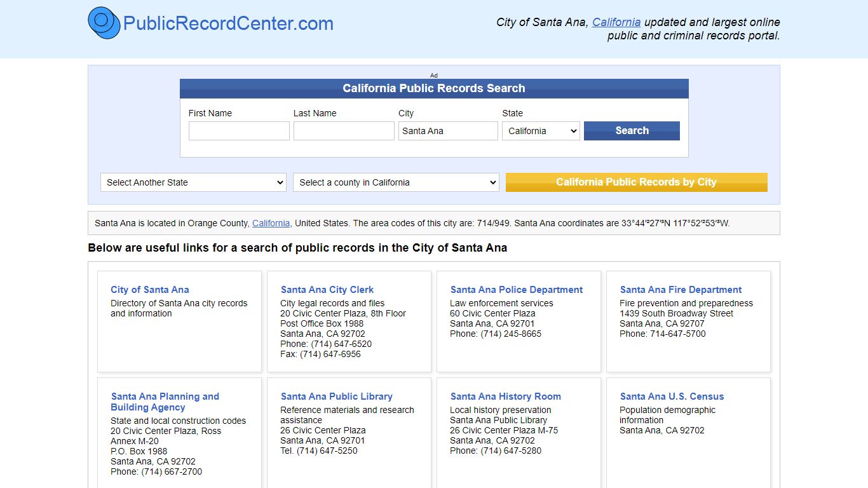Open Santa Ana Planning and Building Agency link
The height and width of the screenshot is (488, 868).
(165, 402)
